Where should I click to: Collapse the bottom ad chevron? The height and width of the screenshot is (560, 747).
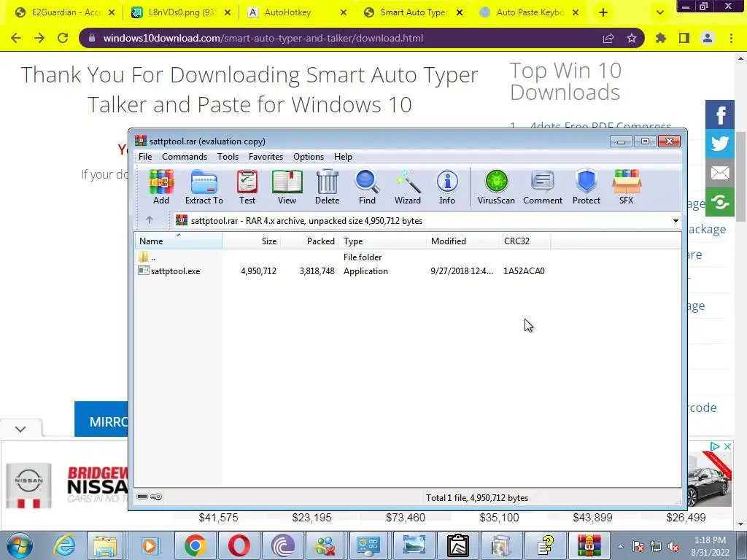20,429
